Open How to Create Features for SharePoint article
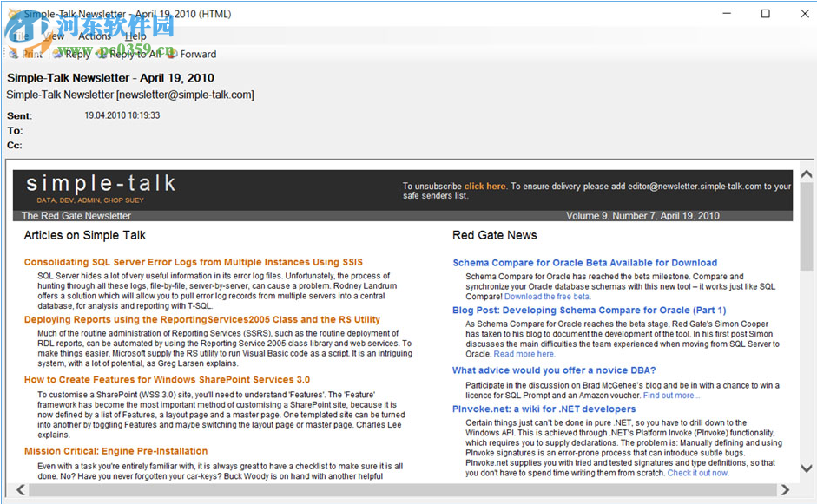This screenshot has height=504, width=817. click(167, 380)
